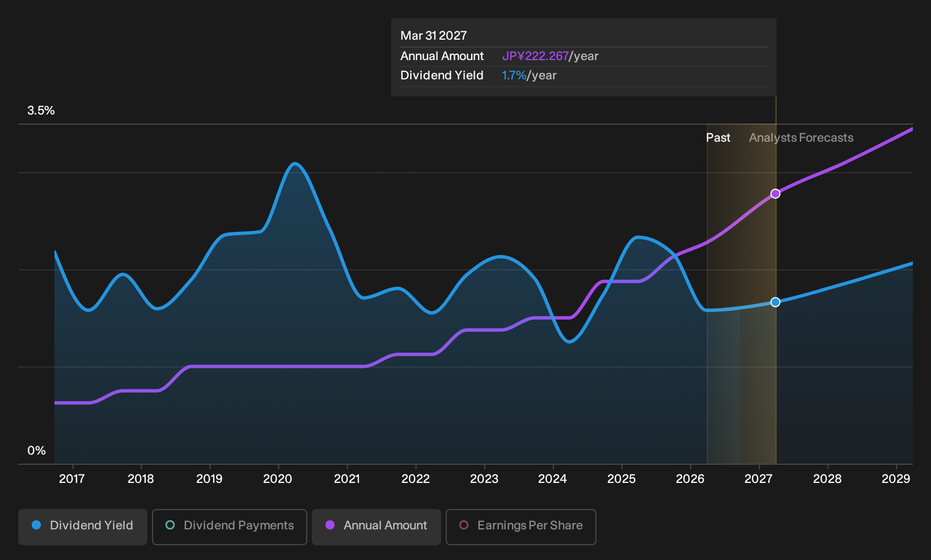Click the Analysts Forecasts label
Viewport: 931px width, 560px height.
tap(801, 138)
